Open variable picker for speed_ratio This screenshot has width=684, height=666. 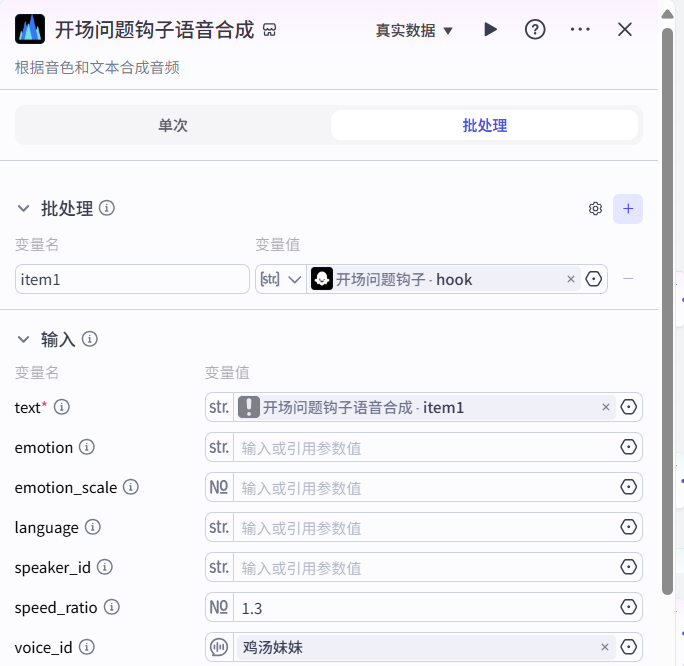click(629, 607)
